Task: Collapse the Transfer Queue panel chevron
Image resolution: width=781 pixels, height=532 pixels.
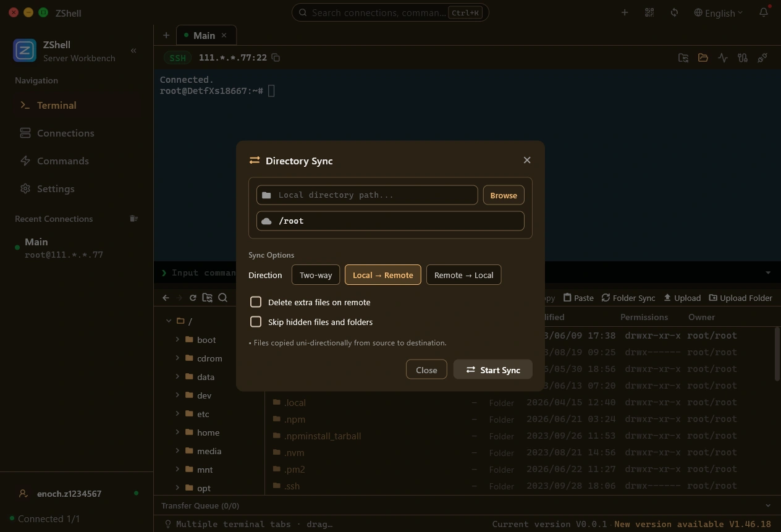Action: (768, 505)
